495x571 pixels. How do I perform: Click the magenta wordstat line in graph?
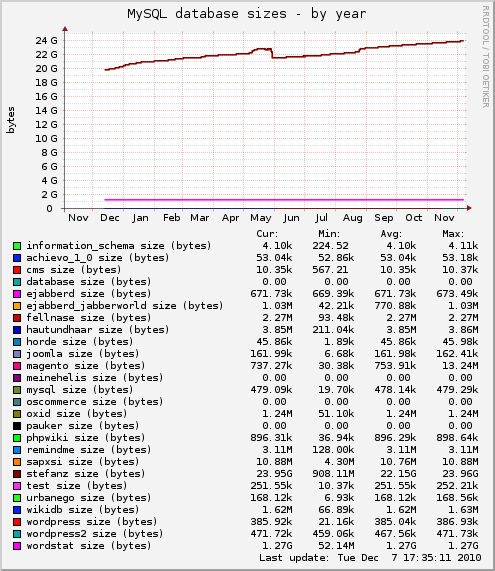pyautogui.click(x=284, y=200)
